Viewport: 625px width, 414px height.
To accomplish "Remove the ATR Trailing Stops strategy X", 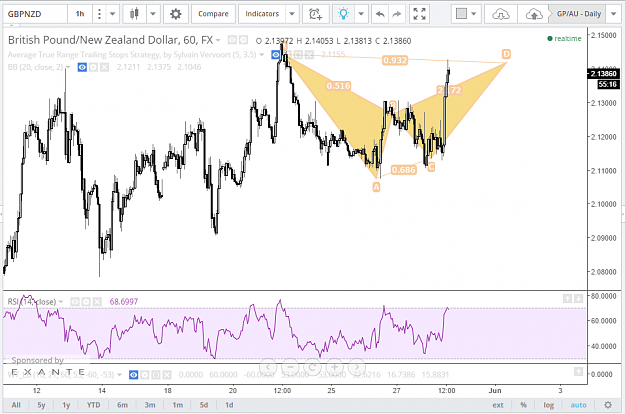I will click(309, 55).
